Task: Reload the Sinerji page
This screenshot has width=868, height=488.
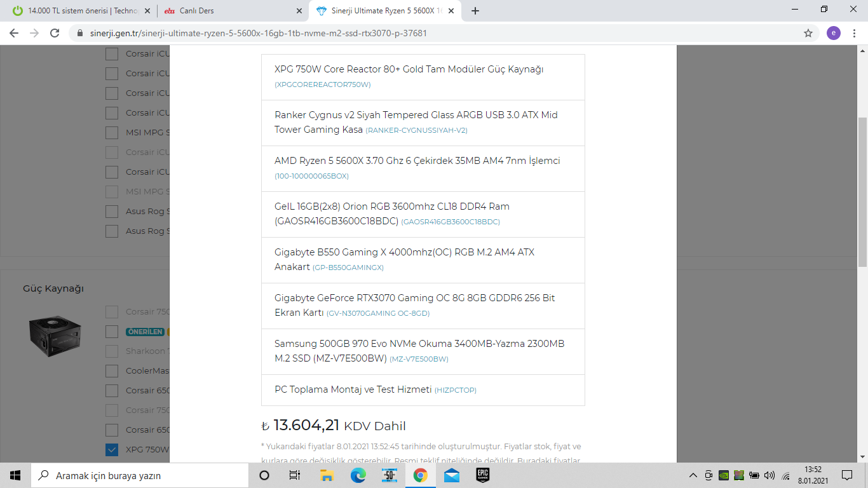Action: tap(55, 33)
